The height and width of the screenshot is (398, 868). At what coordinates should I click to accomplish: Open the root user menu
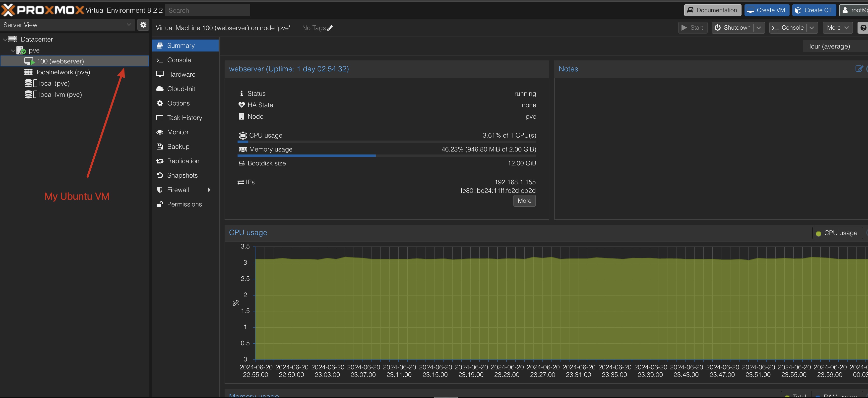pyautogui.click(x=854, y=10)
